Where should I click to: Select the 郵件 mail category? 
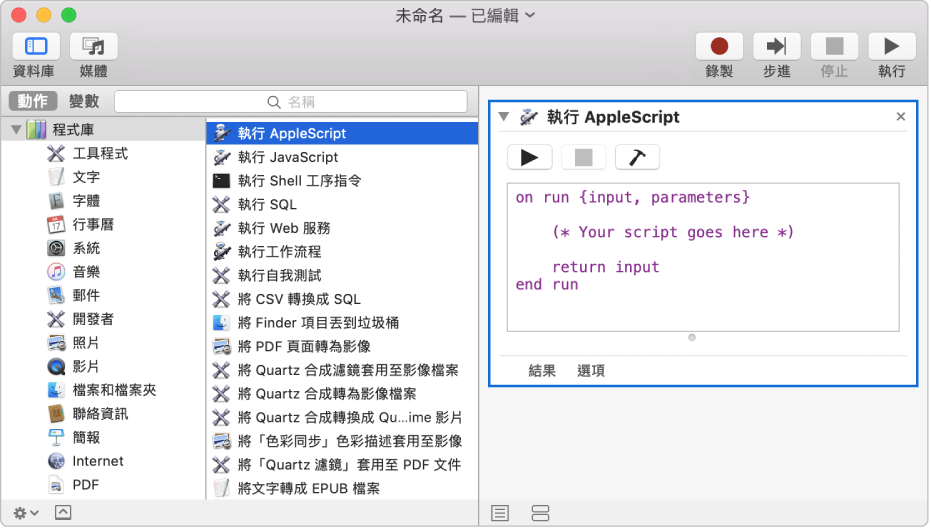86,295
